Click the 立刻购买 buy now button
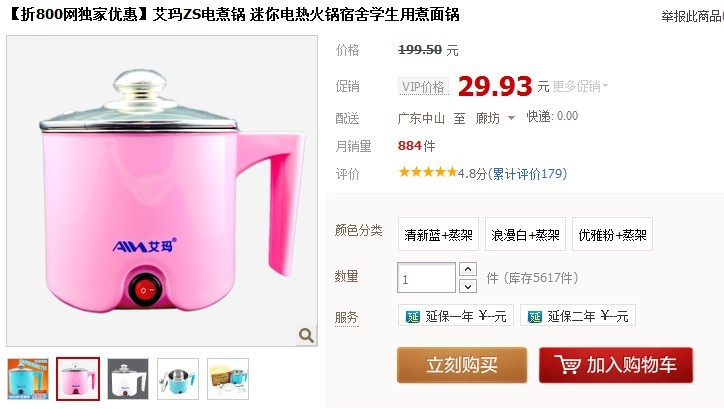 pyautogui.click(x=462, y=365)
